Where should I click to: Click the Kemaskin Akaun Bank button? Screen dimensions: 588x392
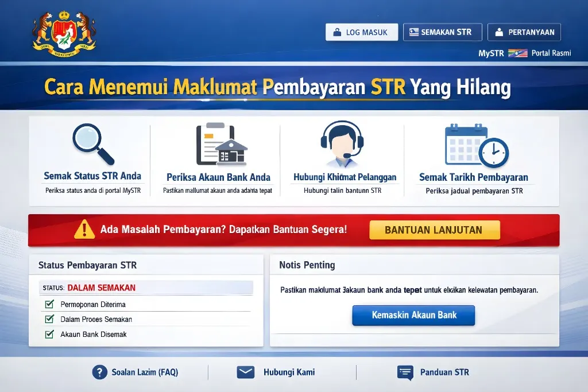[413, 315]
